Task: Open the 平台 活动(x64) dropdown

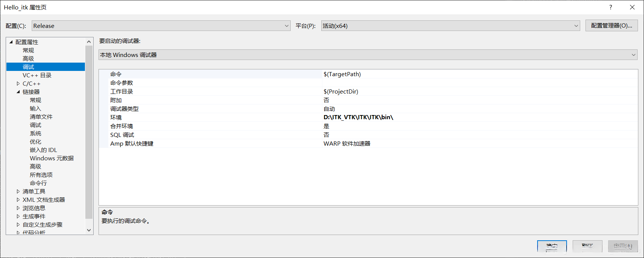Action: point(576,26)
